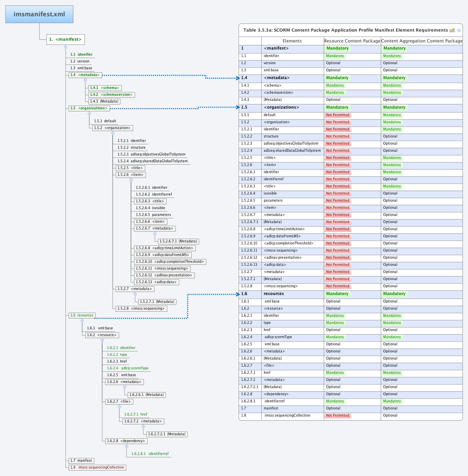Click the Mandatory cell for <manifest>
The height and width of the screenshot is (476, 468).
[337, 48]
